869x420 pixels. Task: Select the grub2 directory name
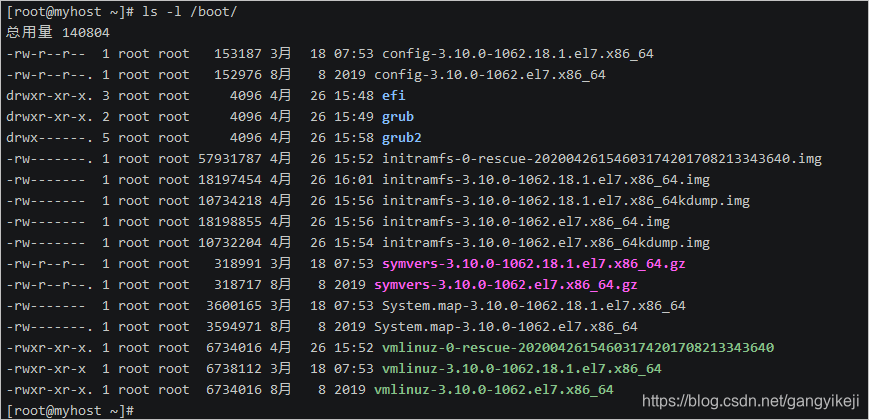pyautogui.click(x=402, y=138)
